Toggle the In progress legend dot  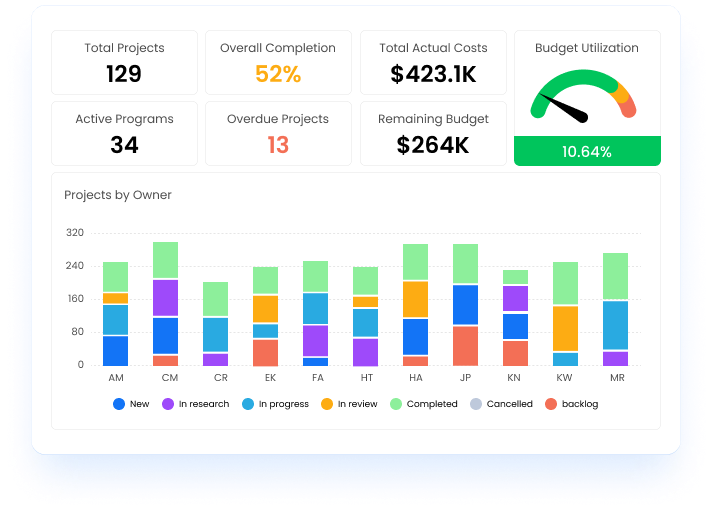click(248, 404)
